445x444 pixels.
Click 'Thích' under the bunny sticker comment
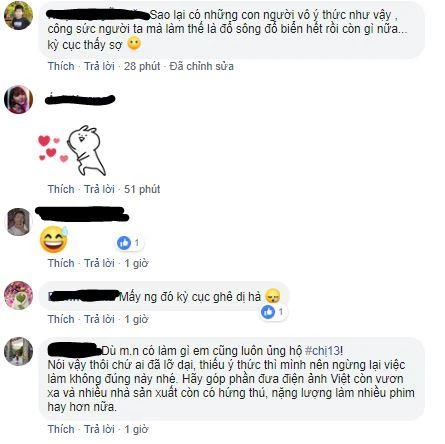(x=61, y=189)
